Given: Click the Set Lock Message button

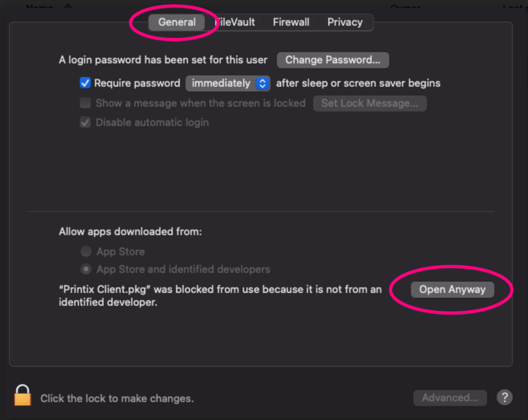Looking at the screenshot, I should pyautogui.click(x=370, y=103).
